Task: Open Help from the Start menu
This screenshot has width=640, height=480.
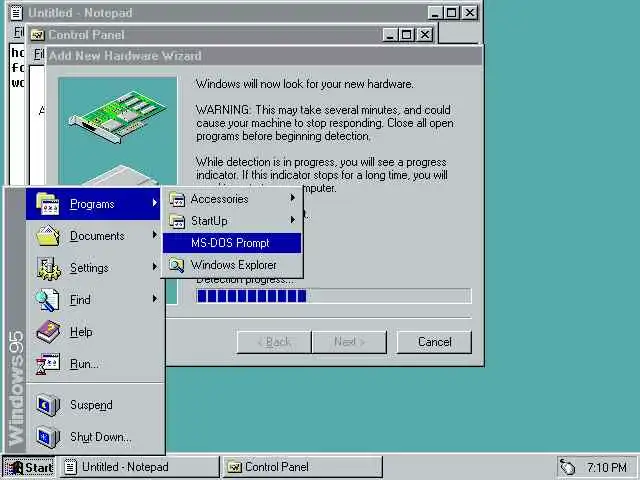Action: (93, 332)
